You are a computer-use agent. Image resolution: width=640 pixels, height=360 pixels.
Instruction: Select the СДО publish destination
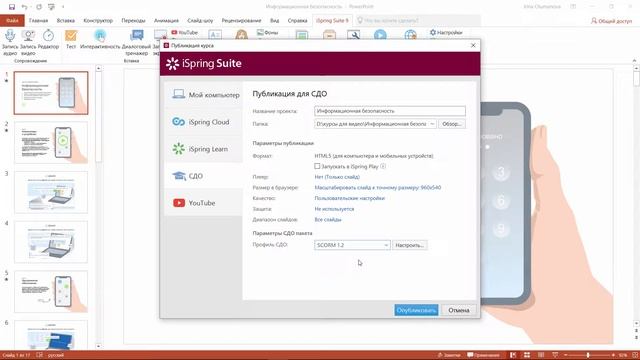[204, 176]
